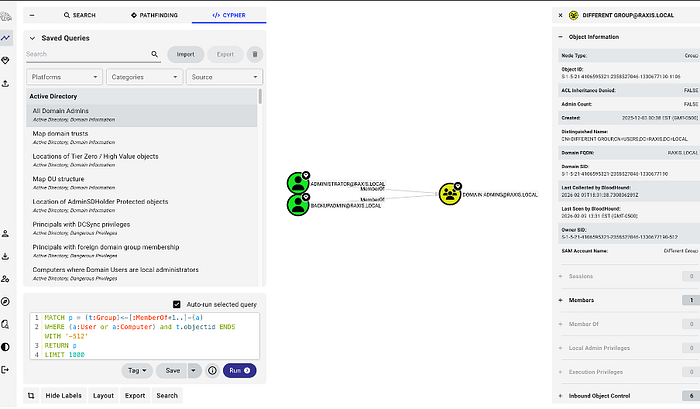Open the query info circle icon

212,371
